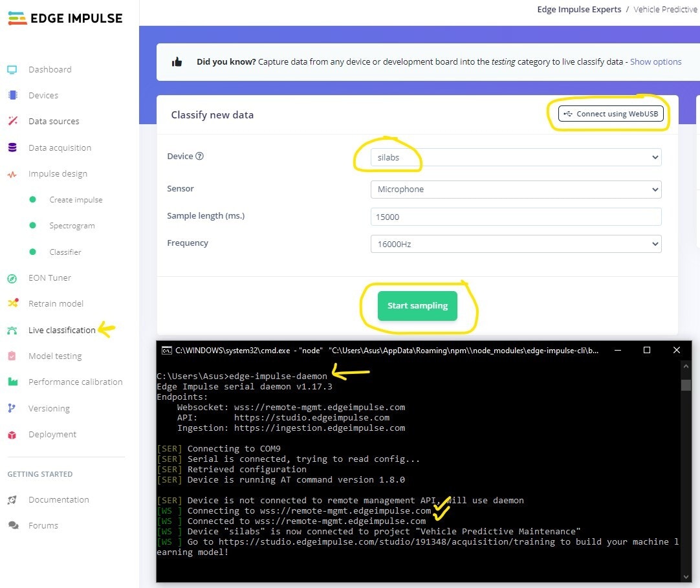
Task: Click the Deployment box icon
Action: coord(12,435)
